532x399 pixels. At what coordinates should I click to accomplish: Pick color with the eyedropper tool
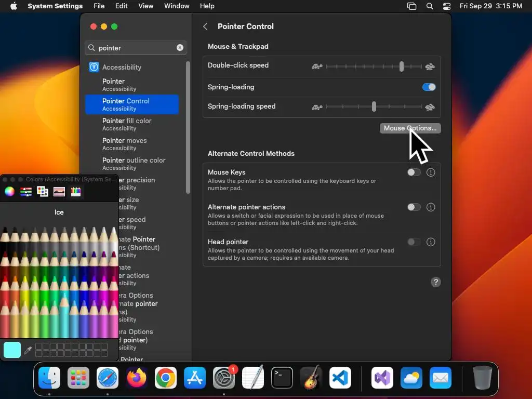tap(28, 350)
